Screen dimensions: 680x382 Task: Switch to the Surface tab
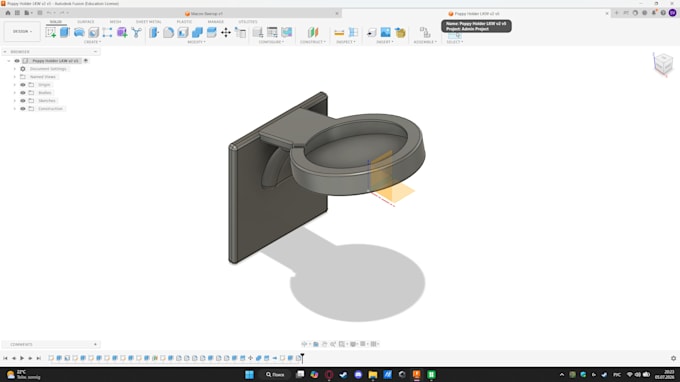click(x=85, y=22)
